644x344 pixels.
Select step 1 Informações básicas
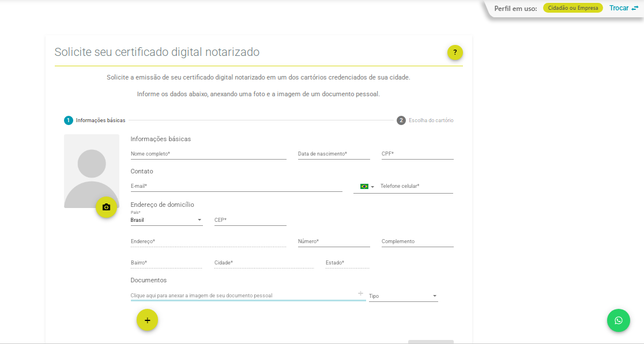[95, 120]
